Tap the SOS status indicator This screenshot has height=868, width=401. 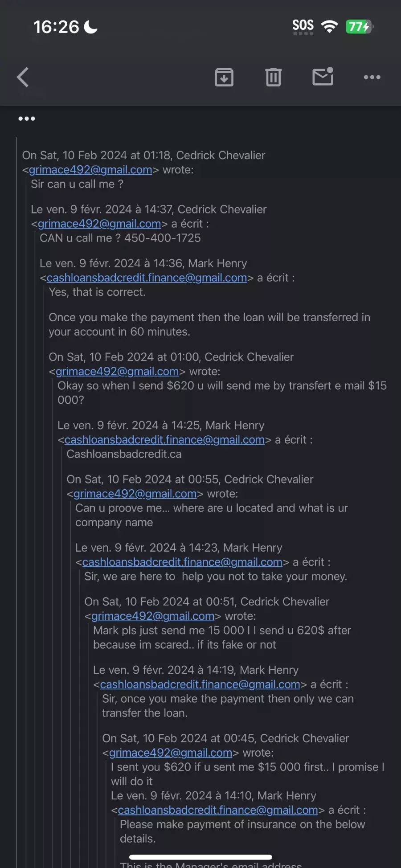[x=303, y=27]
